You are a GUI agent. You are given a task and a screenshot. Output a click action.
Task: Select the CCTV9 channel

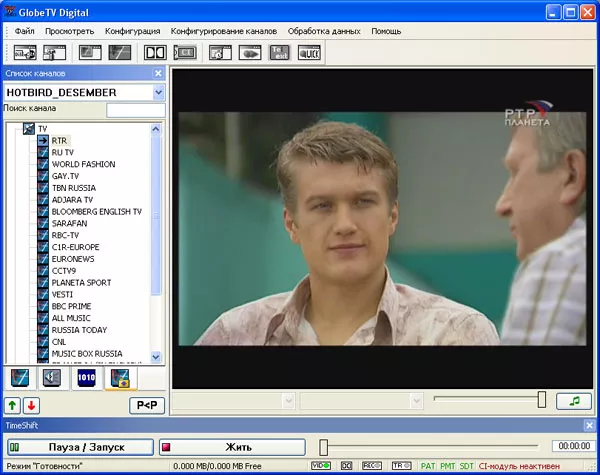64,271
